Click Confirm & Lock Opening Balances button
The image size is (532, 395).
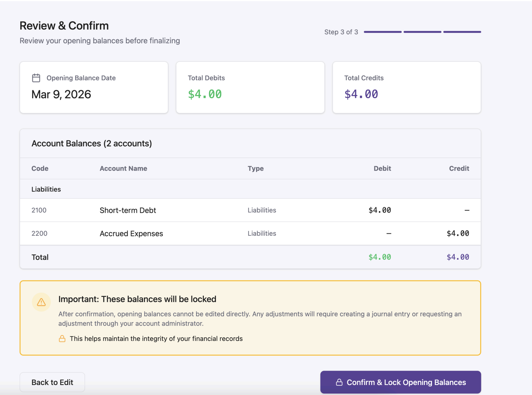click(400, 382)
